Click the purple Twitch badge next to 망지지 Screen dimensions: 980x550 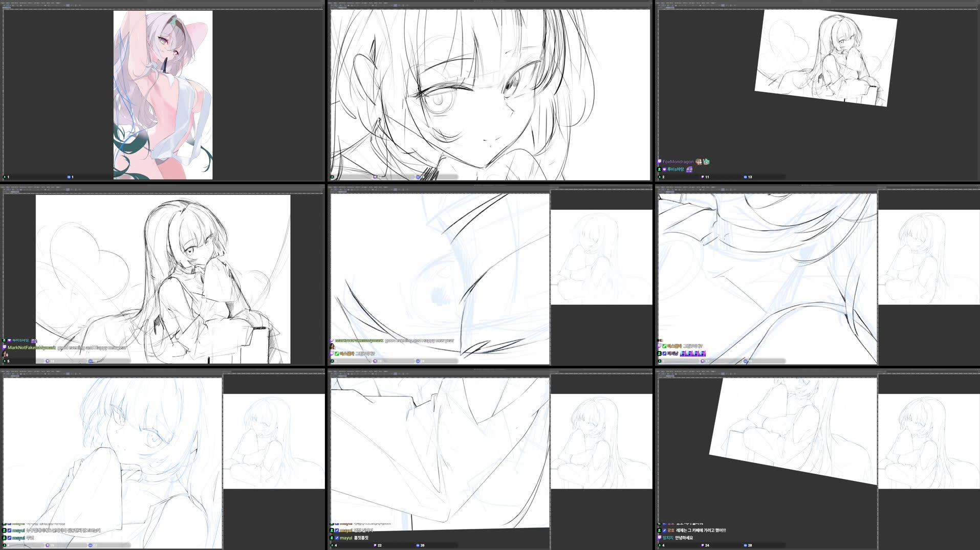(659, 538)
